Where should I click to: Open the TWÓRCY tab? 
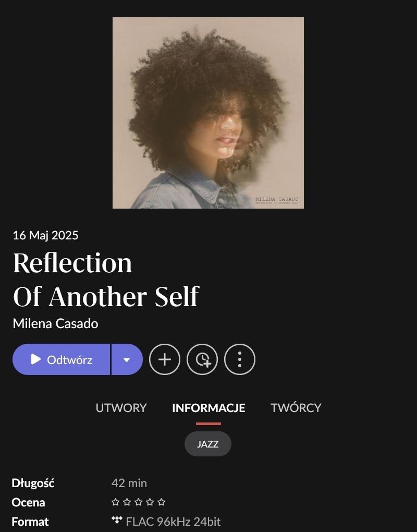(296, 407)
